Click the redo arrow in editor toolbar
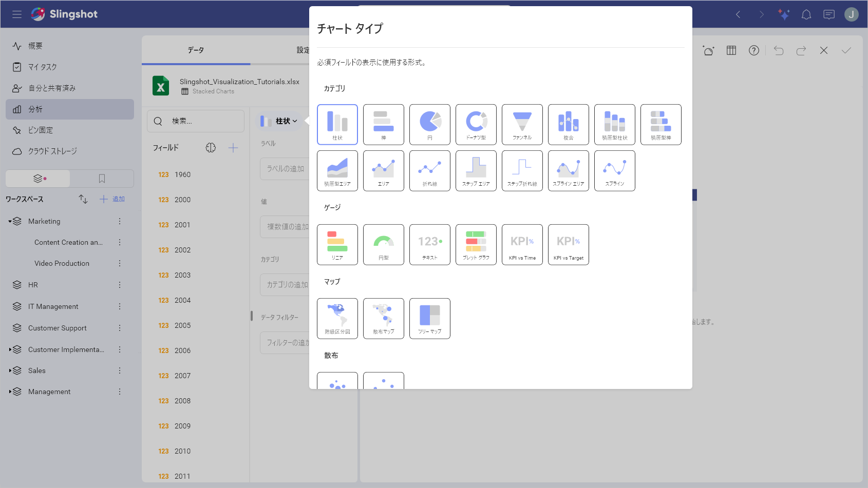 [801, 50]
